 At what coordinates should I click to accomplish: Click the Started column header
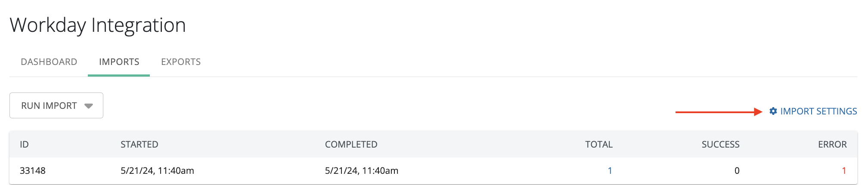tap(139, 145)
